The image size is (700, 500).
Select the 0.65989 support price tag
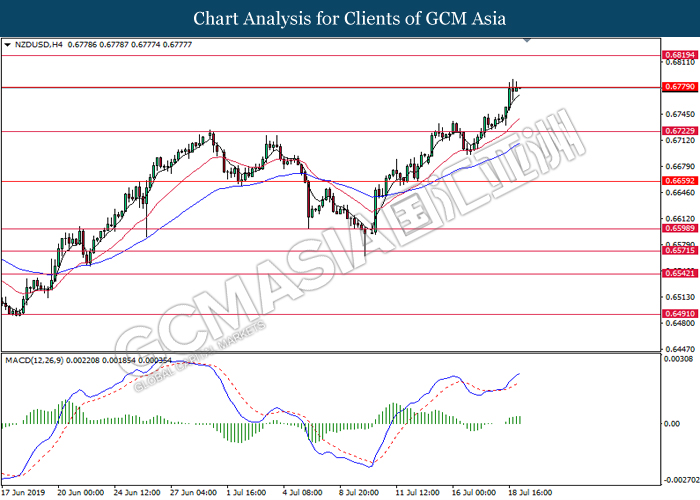click(678, 228)
